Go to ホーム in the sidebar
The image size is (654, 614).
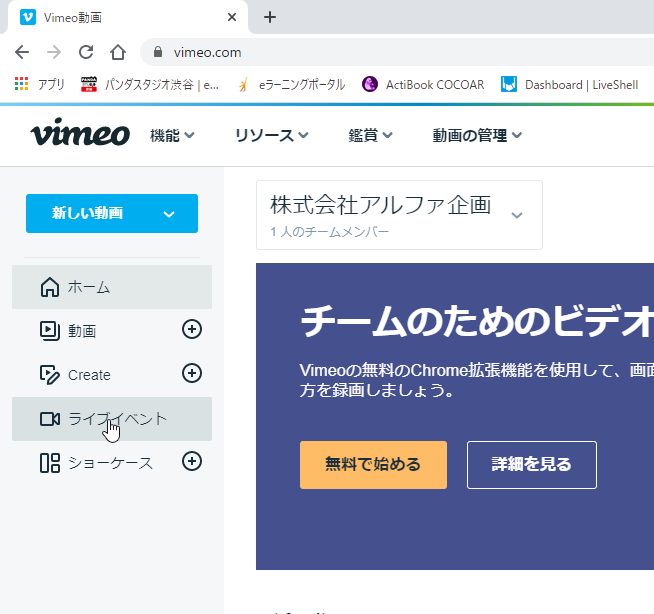(112, 287)
